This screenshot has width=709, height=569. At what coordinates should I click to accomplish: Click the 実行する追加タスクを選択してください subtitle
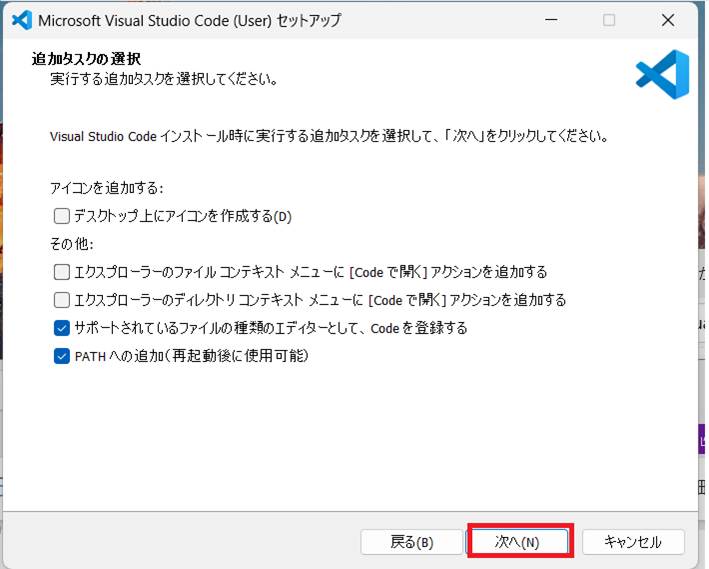(x=164, y=78)
